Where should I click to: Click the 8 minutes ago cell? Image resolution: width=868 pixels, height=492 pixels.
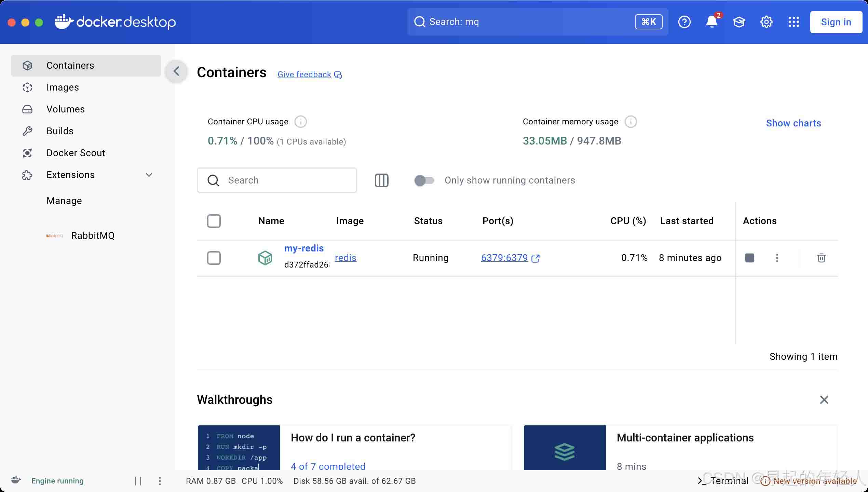click(690, 258)
